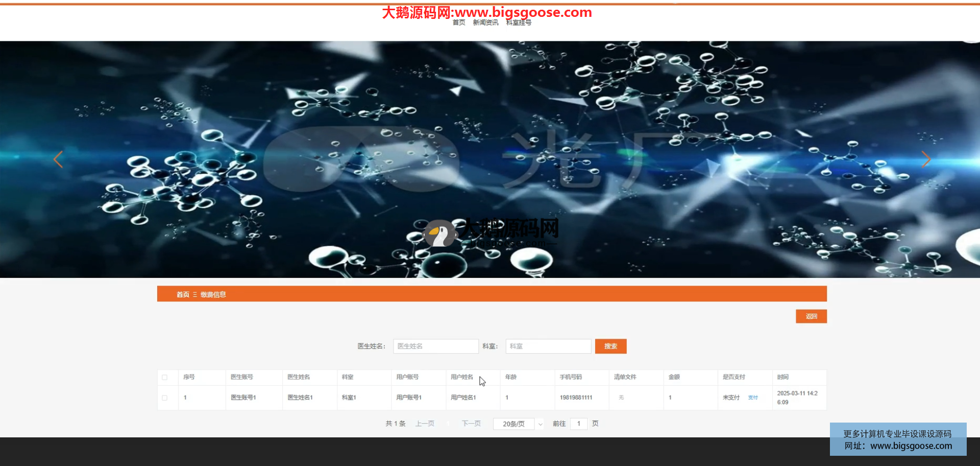Click the 下一页 next page button
Image resolution: width=980 pixels, height=466 pixels.
point(471,424)
